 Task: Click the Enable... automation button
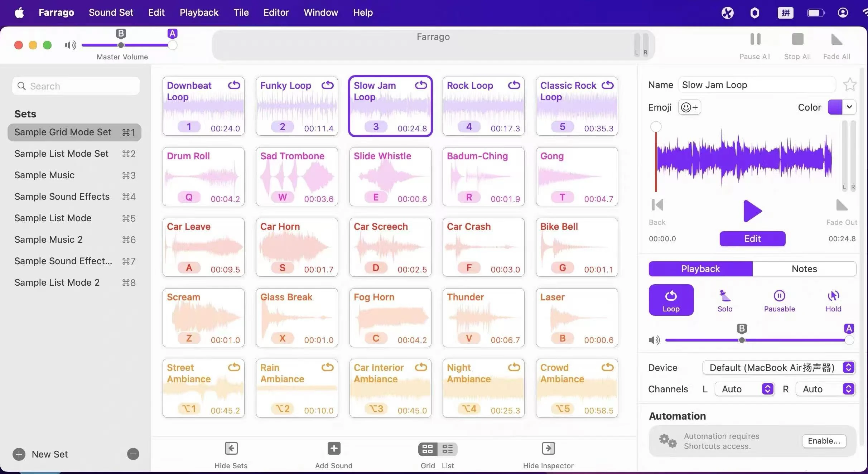[824, 441]
